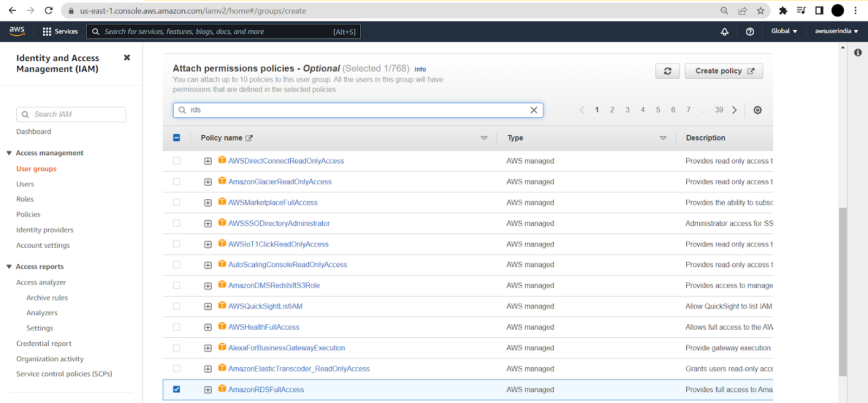Click the browser forward arrow
The image size is (868, 403).
30,10
